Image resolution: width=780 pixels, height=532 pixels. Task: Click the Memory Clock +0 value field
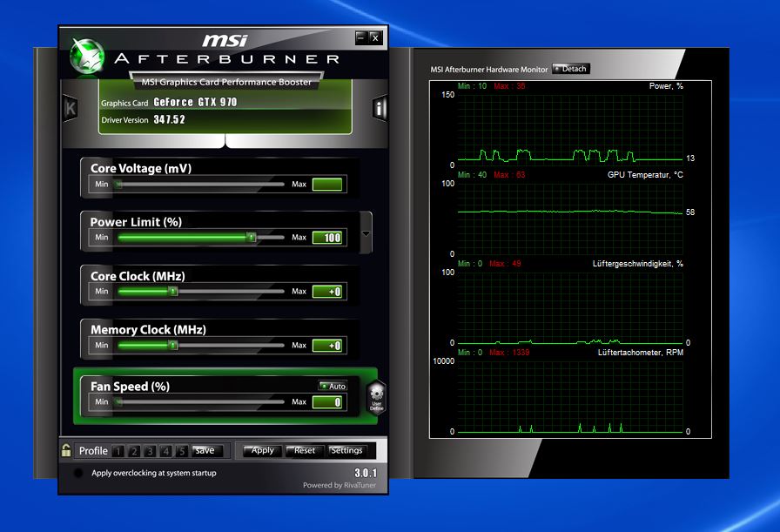pos(327,346)
